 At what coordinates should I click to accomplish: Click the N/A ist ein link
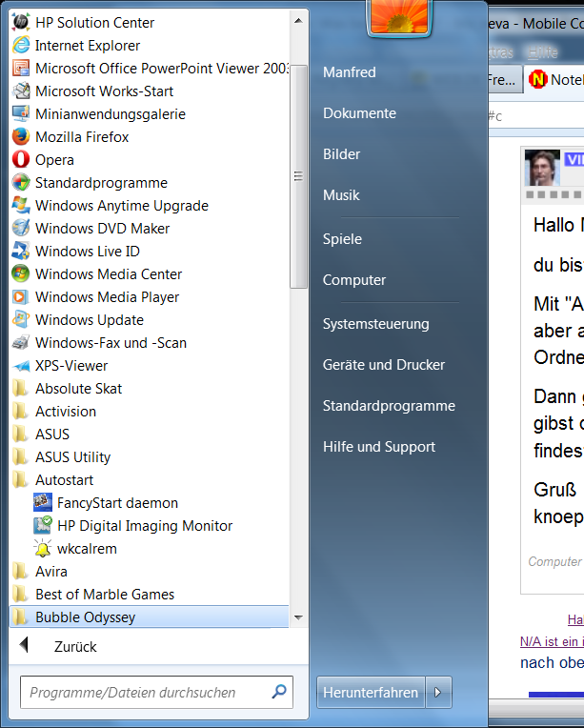pyautogui.click(x=552, y=641)
